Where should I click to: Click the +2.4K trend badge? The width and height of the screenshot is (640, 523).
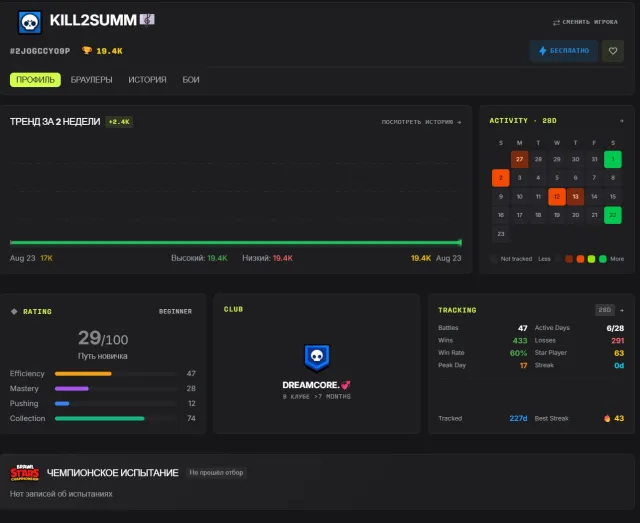(119, 122)
